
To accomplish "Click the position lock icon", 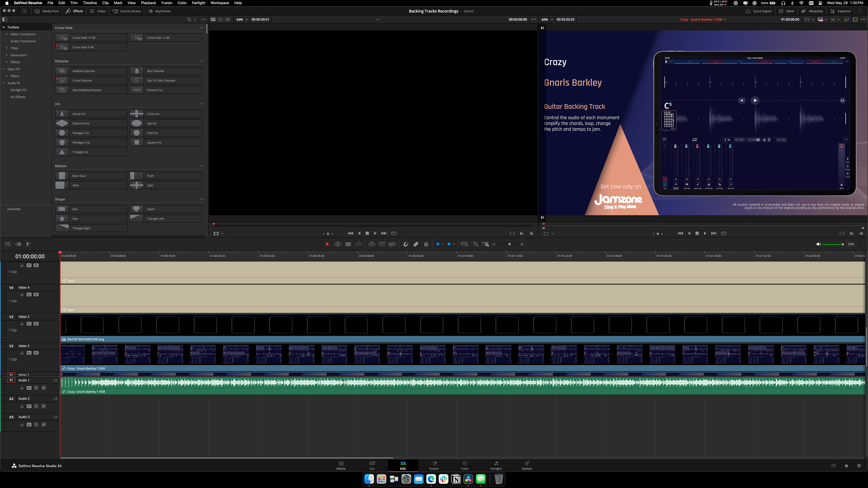I will click(426, 244).
